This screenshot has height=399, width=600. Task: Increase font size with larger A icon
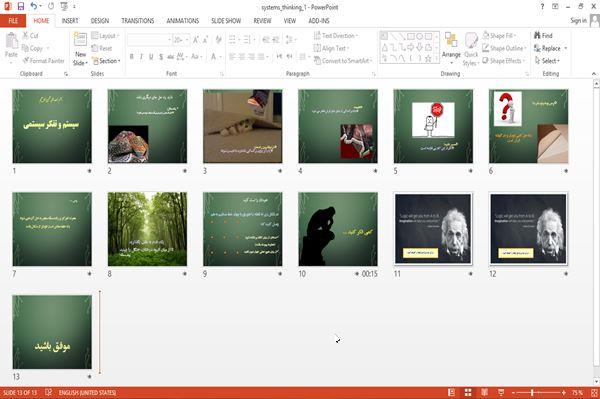[x=196, y=40]
